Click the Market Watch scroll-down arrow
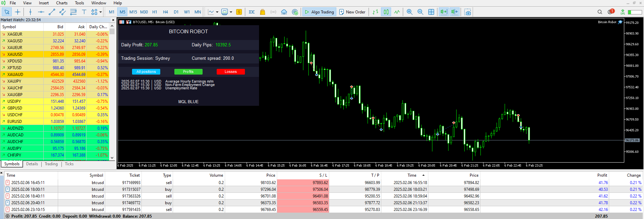644x219 pixels. 112,158
